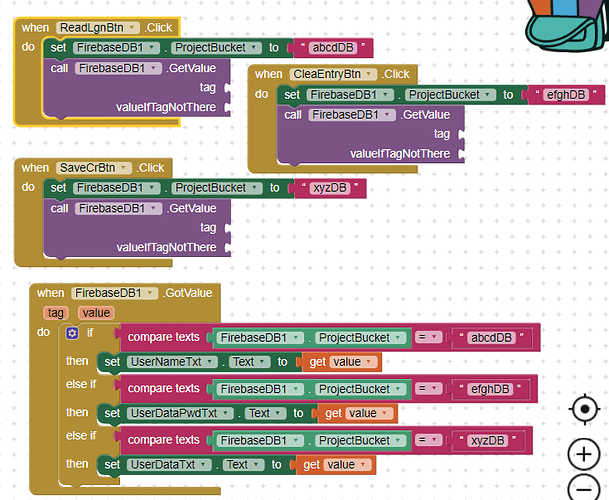Open the UserDataTxt component dropdown

tap(169, 465)
